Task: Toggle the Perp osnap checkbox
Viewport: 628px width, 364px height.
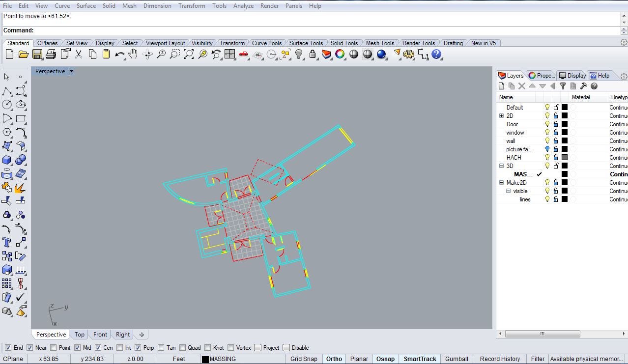Action: (x=138, y=348)
